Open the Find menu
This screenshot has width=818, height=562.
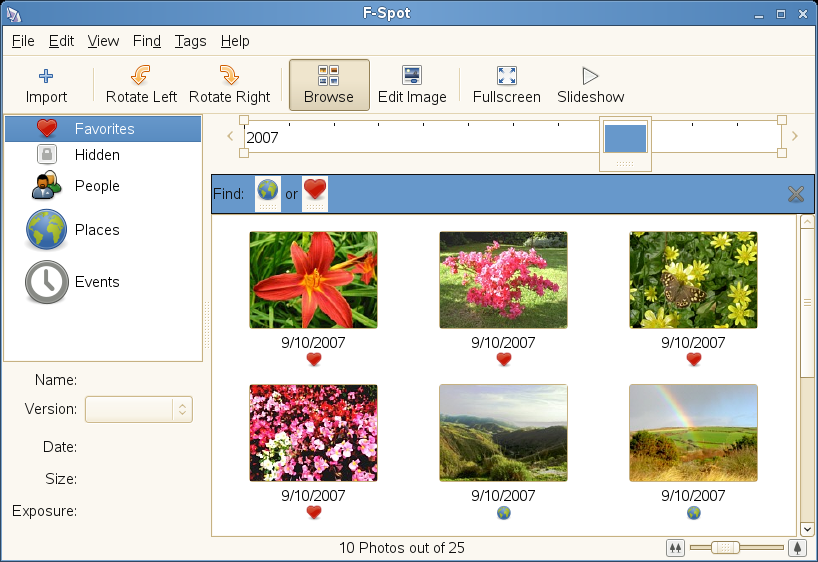coord(147,41)
